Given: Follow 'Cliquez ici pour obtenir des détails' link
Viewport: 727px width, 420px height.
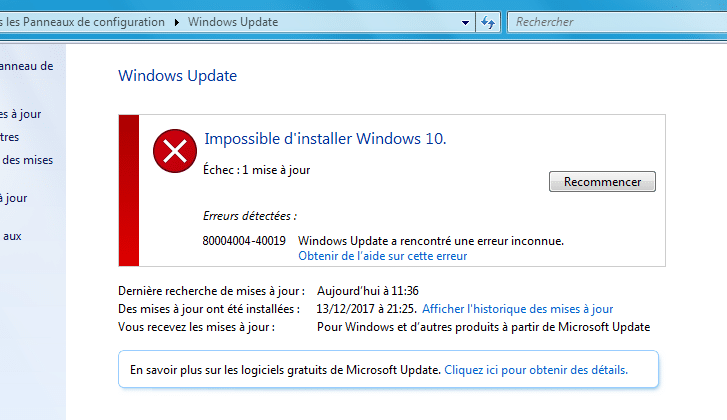Looking at the screenshot, I should [536, 370].
